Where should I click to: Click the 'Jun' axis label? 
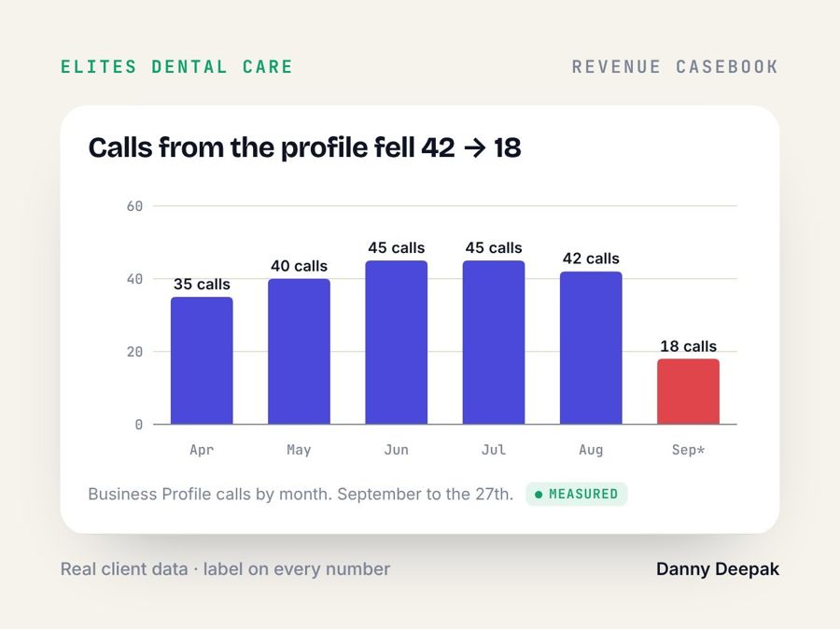(397, 450)
